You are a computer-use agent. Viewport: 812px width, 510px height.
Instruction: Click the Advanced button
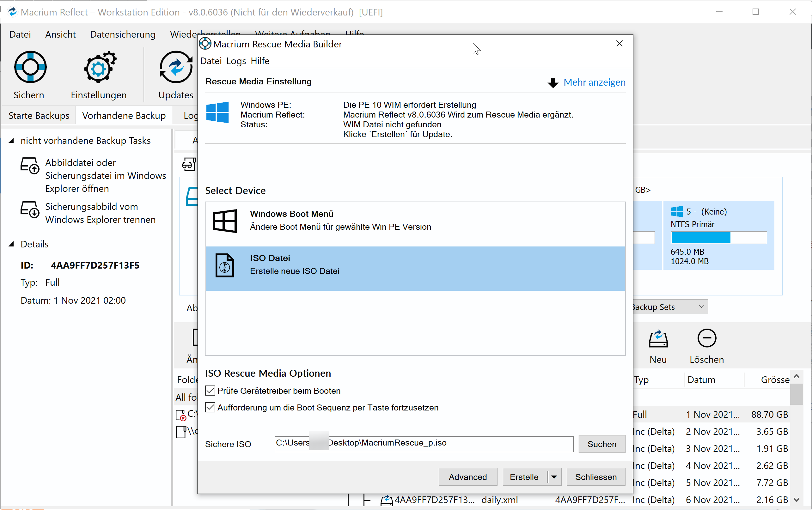(467, 477)
